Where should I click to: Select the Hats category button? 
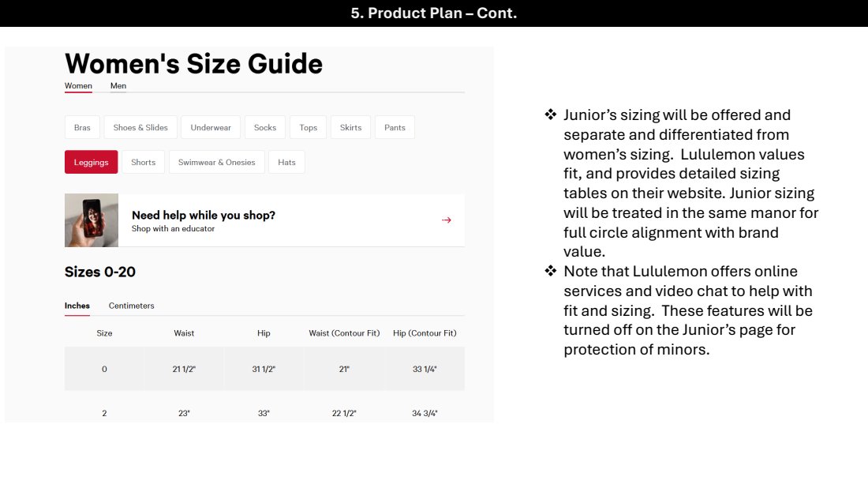pyautogui.click(x=287, y=163)
